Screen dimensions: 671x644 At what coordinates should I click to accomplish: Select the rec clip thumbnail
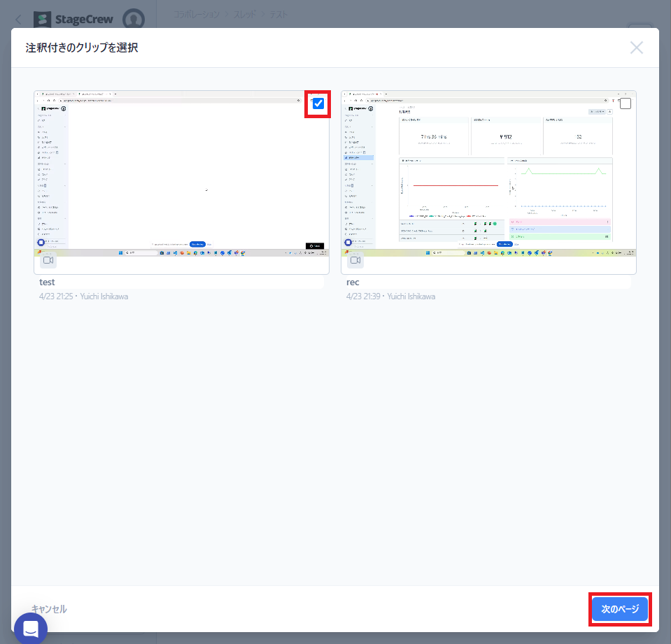click(488, 175)
